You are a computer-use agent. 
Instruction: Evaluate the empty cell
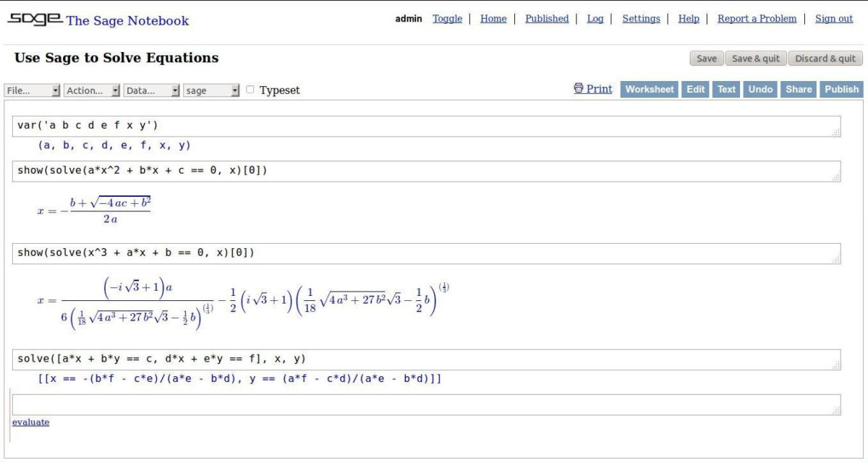pos(29,422)
